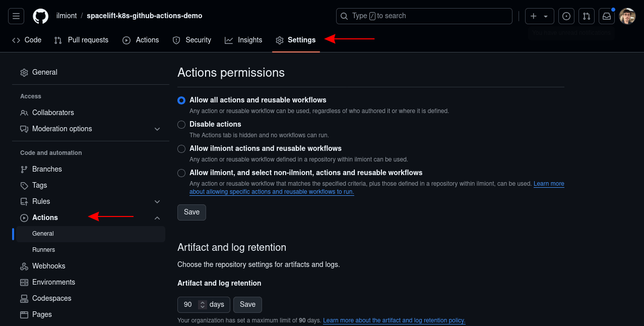This screenshot has width=644, height=326.
Task: Save the artifact and log retention
Action: coord(247,304)
